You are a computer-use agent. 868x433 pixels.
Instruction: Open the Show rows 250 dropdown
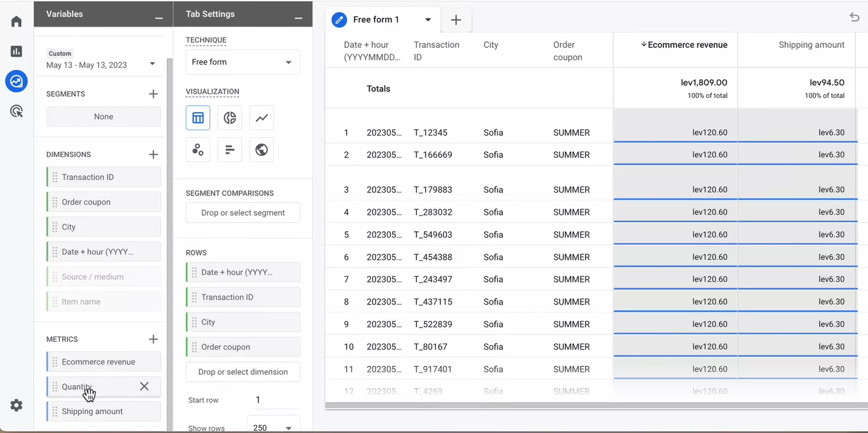tap(273, 427)
